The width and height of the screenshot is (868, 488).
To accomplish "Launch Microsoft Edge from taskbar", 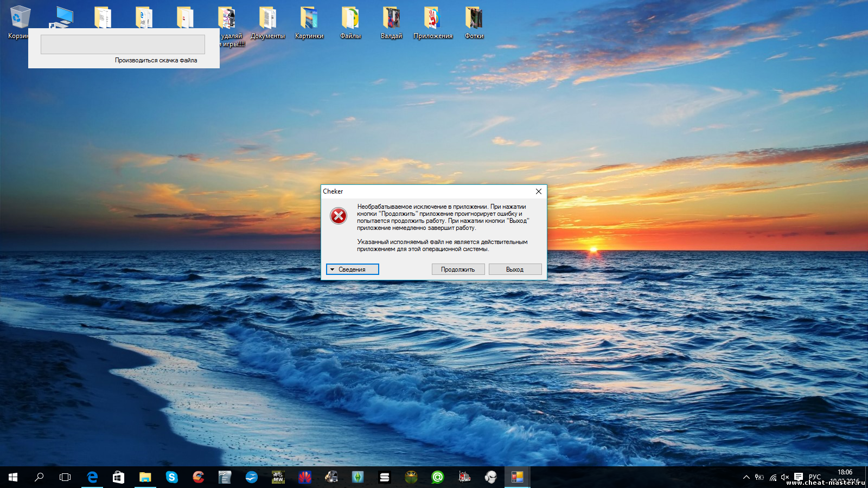I will pos(92,477).
